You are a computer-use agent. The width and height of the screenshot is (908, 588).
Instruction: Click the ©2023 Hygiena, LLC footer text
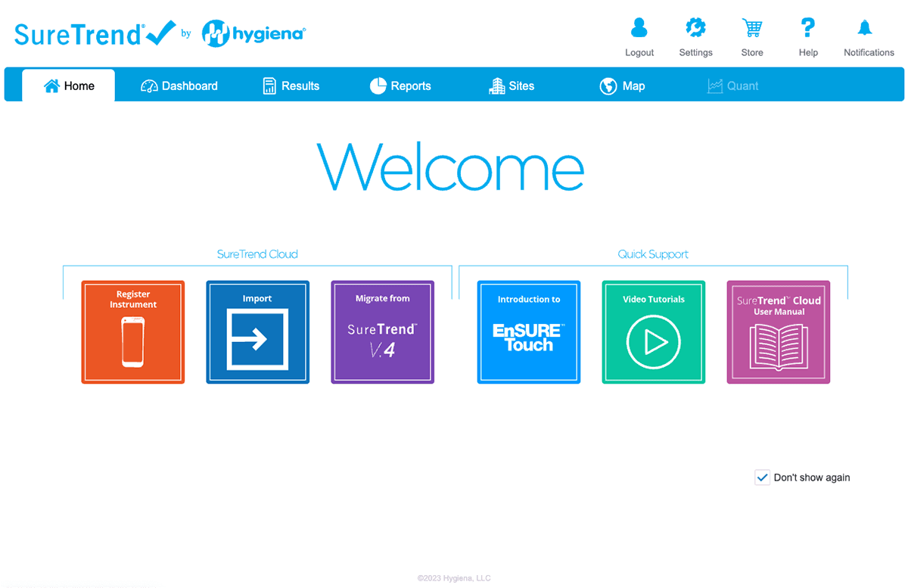454,578
